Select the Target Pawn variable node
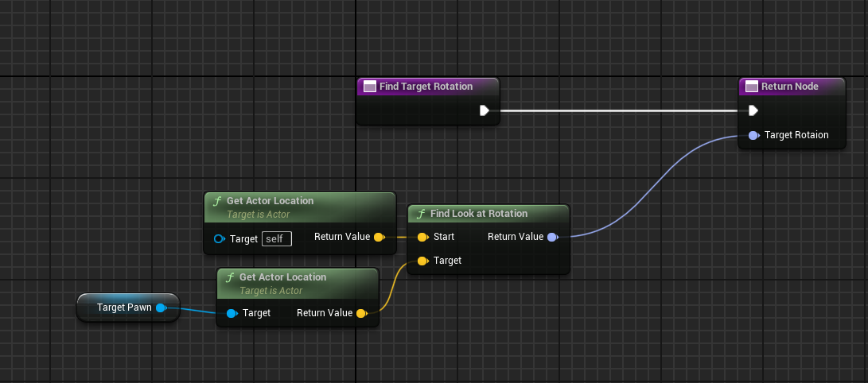The image size is (868, 383). tap(123, 308)
